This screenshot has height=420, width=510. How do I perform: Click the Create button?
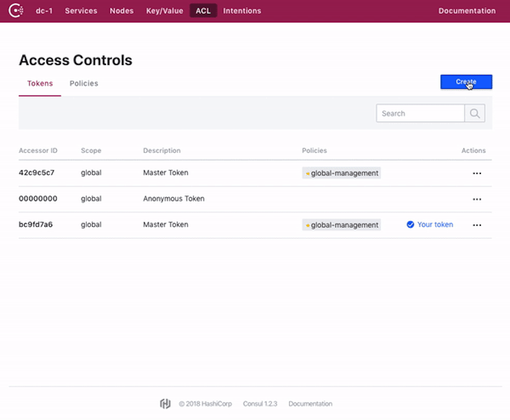(x=466, y=82)
